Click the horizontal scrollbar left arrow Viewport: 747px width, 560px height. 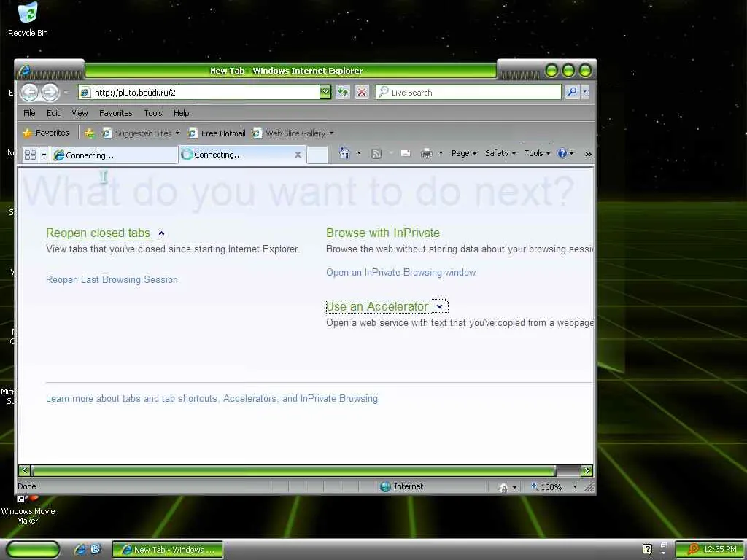[25, 470]
